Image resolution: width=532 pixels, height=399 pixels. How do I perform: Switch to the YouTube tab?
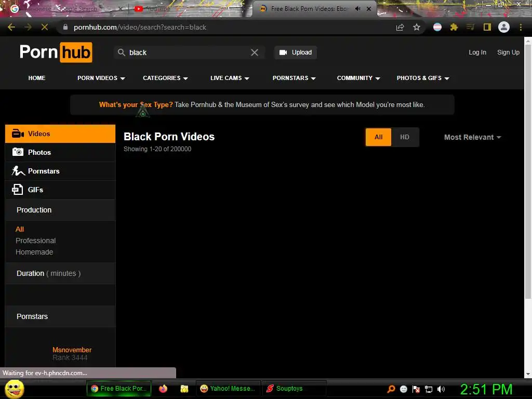click(187, 9)
